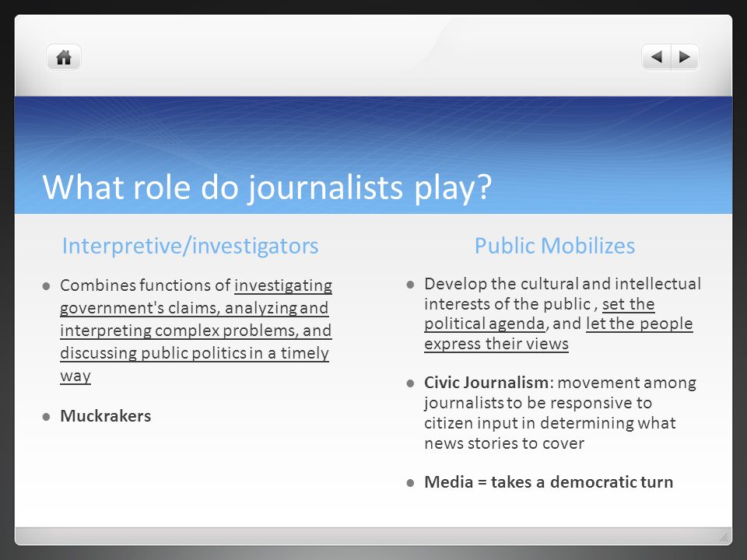Click 'citizen input in determining what' line

click(x=550, y=423)
